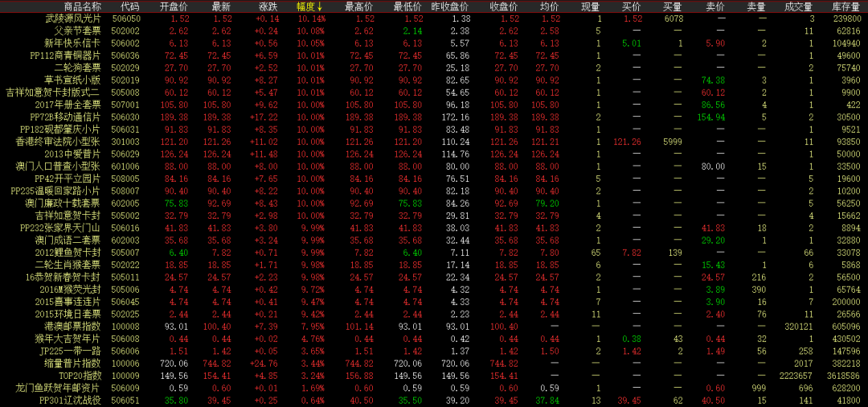Click the 16恭贺新春贺卡封 row name
Image resolution: width=868 pixels, height=407 pixels.
63,277
